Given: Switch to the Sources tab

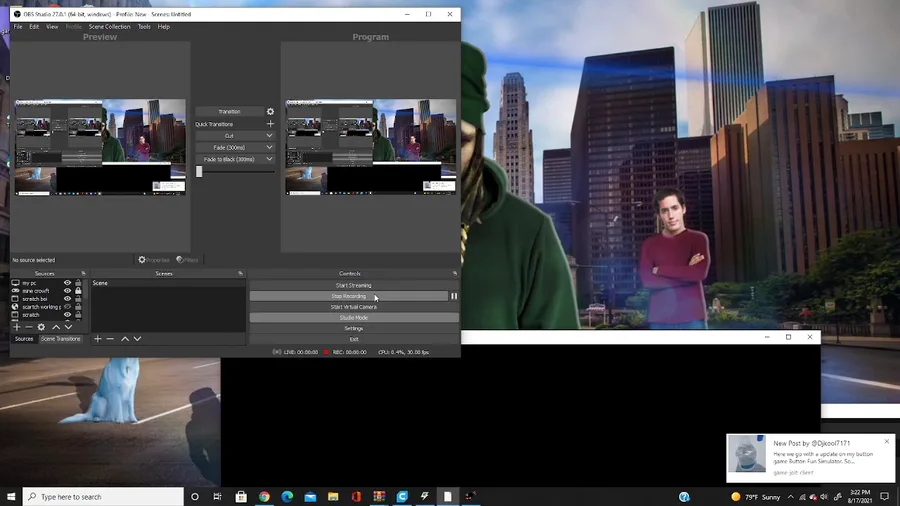Looking at the screenshot, I should click(x=24, y=339).
